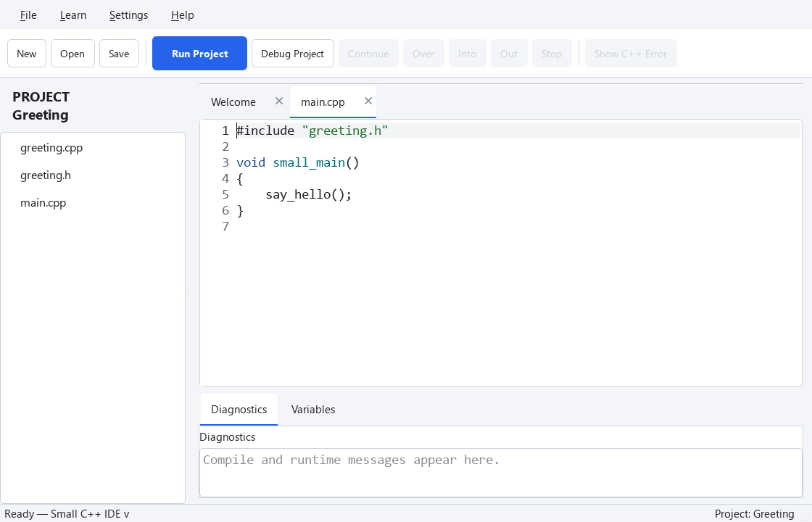Click the #include "greeting.h" line
Screen dimensions: 812x522
point(312,130)
